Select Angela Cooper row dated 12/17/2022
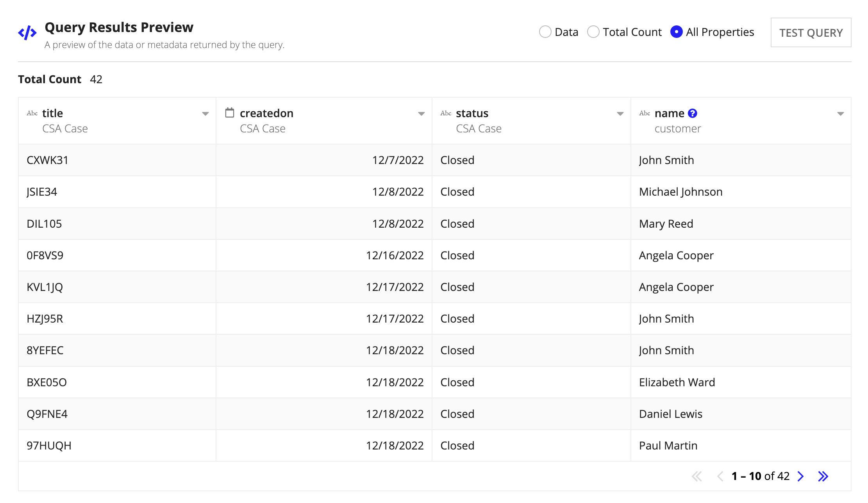This screenshot has width=868, height=503. tap(434, 287)
